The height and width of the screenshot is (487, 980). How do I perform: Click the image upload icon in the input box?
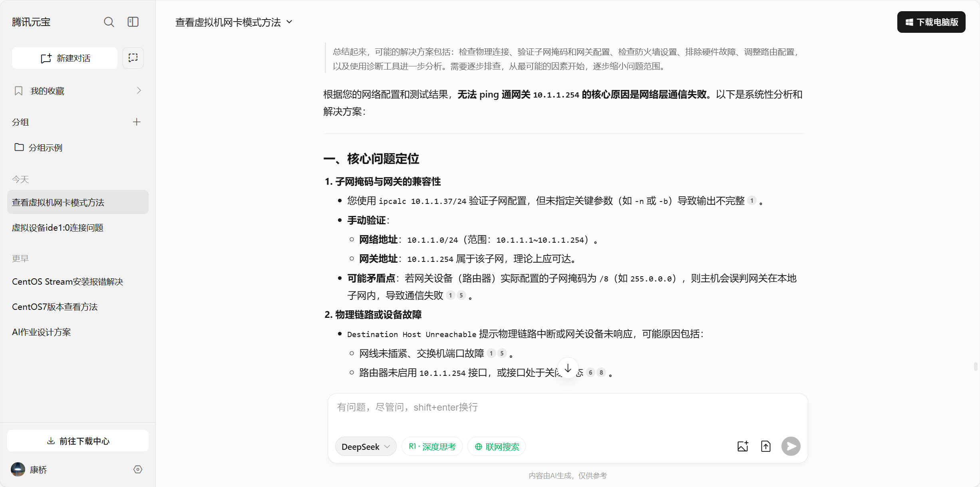coord(743,446)
